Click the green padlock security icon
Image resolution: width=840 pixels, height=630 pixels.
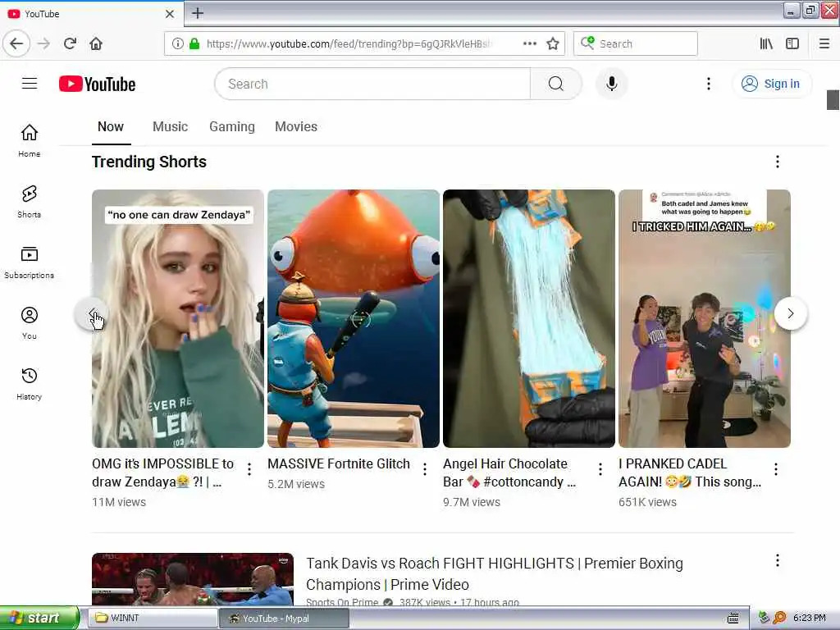(194, 43)
